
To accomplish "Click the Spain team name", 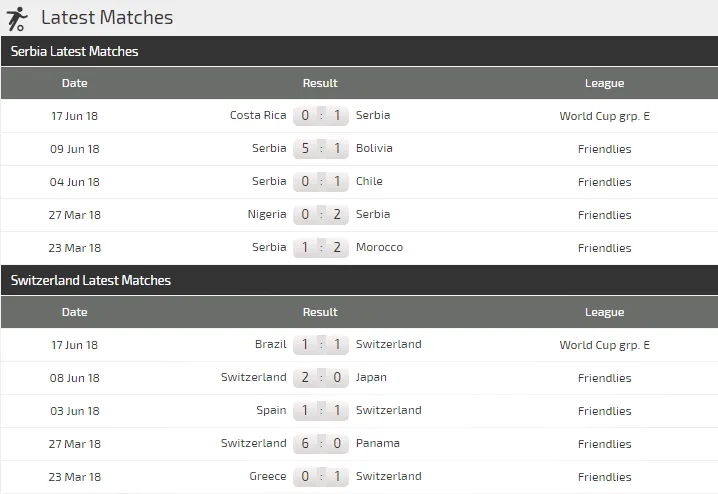I will pos(271,410).
